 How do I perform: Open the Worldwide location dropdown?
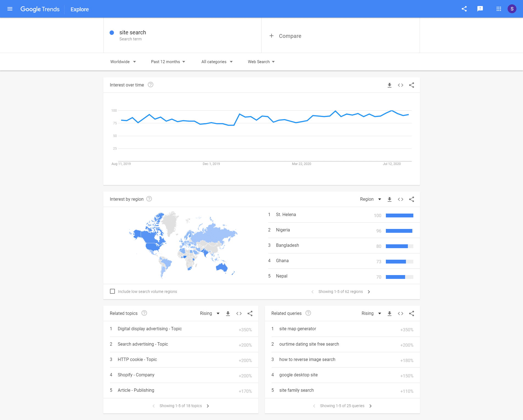coord(123,61)
